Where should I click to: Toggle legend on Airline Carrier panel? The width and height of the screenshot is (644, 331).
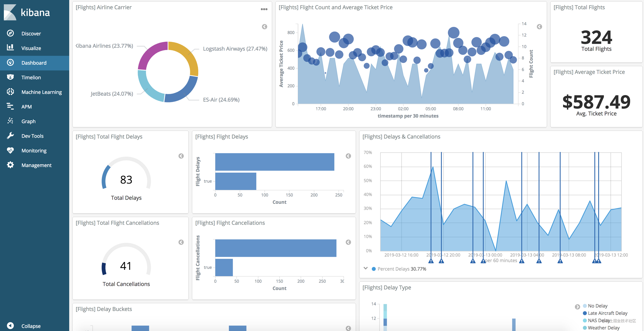click(264, 26)
